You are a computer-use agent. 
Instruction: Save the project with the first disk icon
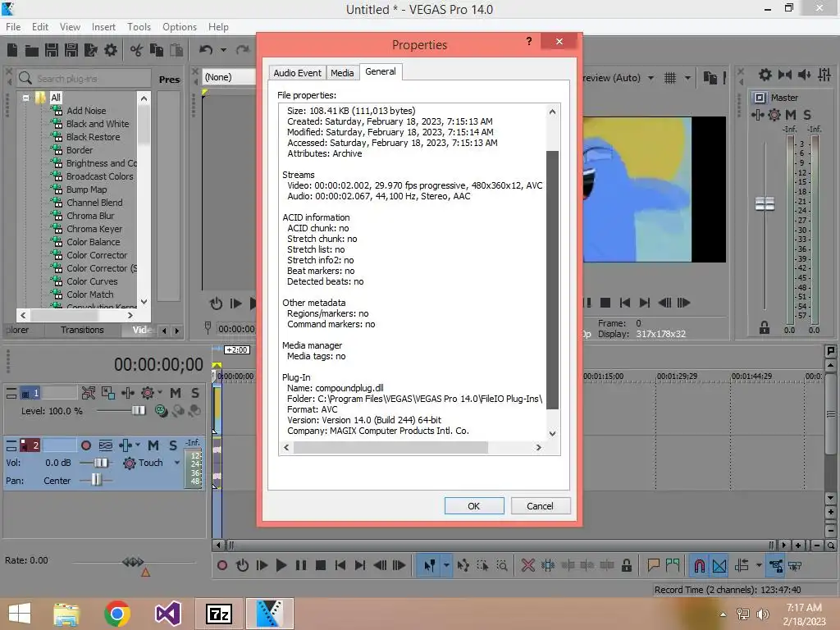click(x=52, y=50)
